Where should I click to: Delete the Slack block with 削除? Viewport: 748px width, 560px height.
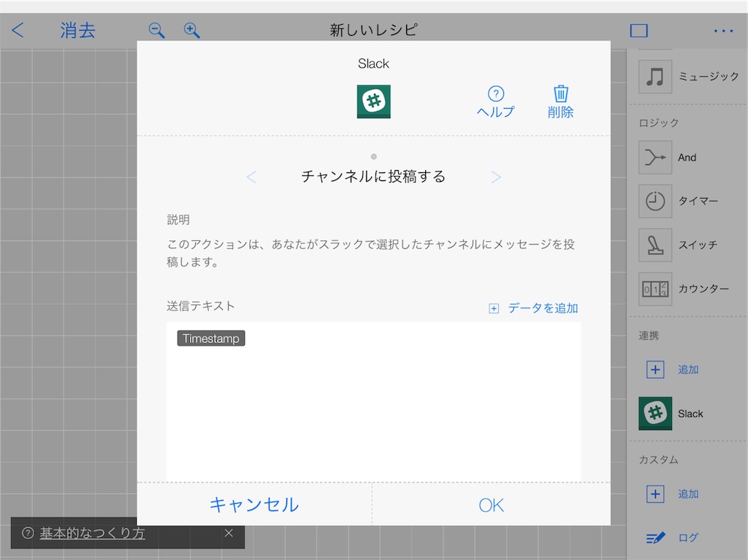pyautogui.click(x=560, y=102)
